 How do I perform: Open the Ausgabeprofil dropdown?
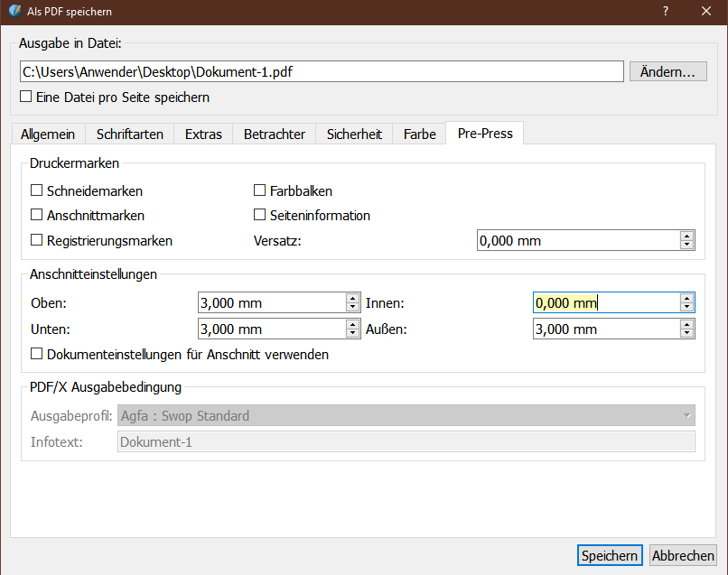coord(406,416)
